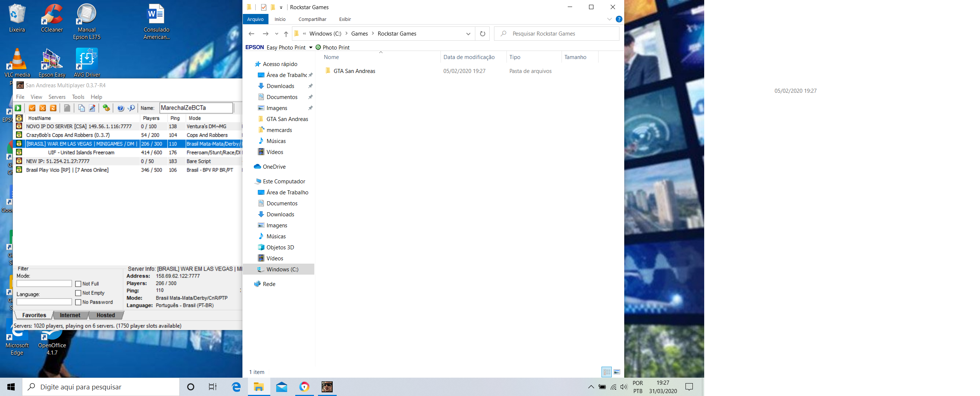Select the VLC media player desktop icon
The width and height of the screenshot is (980, 396).
coord(17,63)
